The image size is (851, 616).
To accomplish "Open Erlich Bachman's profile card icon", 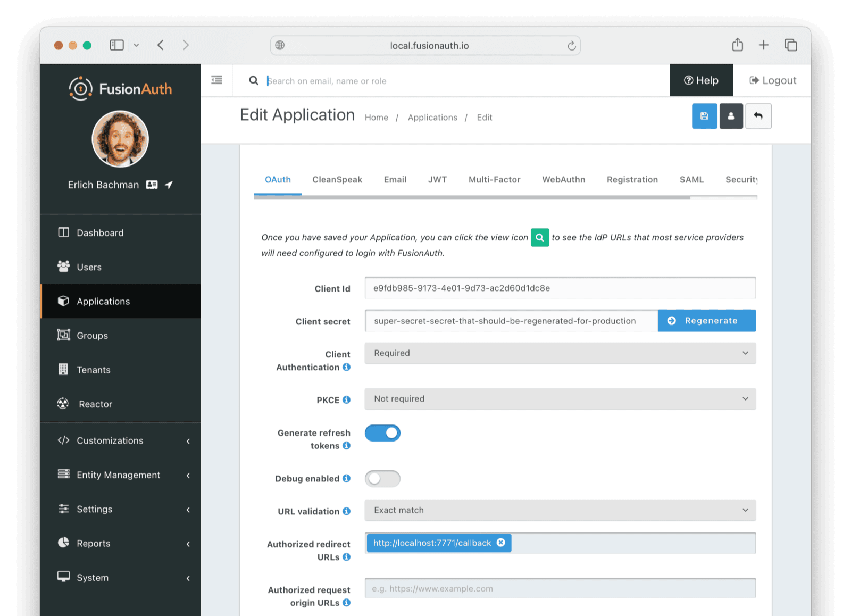I will click(152, 185).
